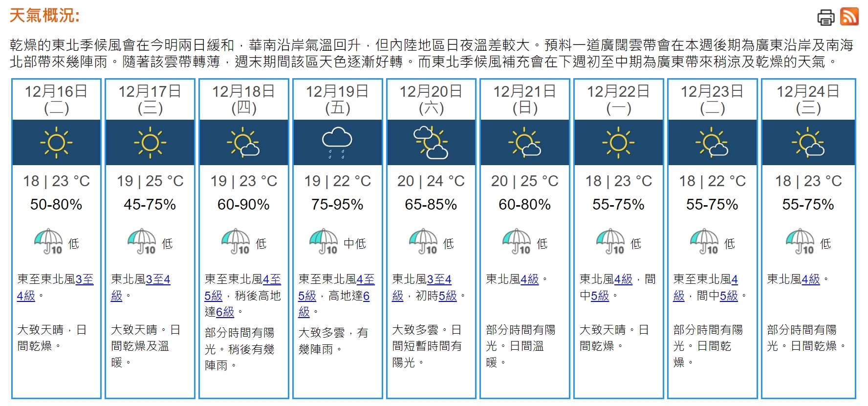Click the clear sun icon on 12月22日
The width and height of the screenshot is (868, 406).
(617, 142)
